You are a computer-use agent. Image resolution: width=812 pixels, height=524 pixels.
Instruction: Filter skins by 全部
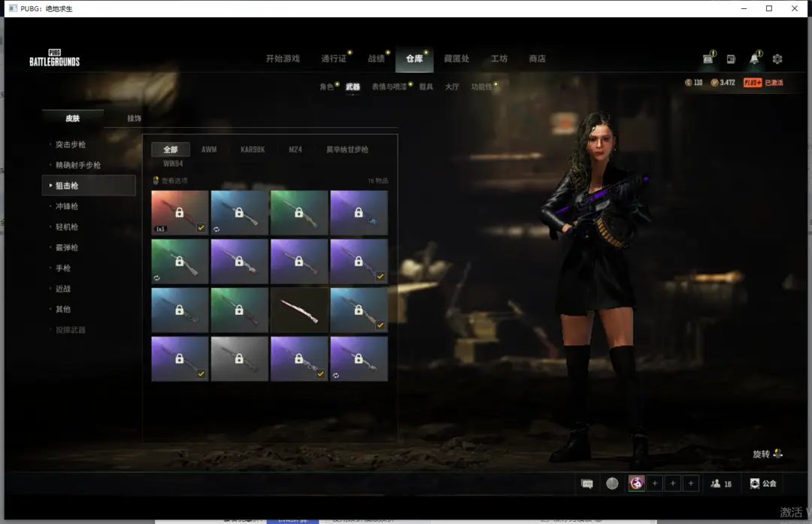(171, 149)
